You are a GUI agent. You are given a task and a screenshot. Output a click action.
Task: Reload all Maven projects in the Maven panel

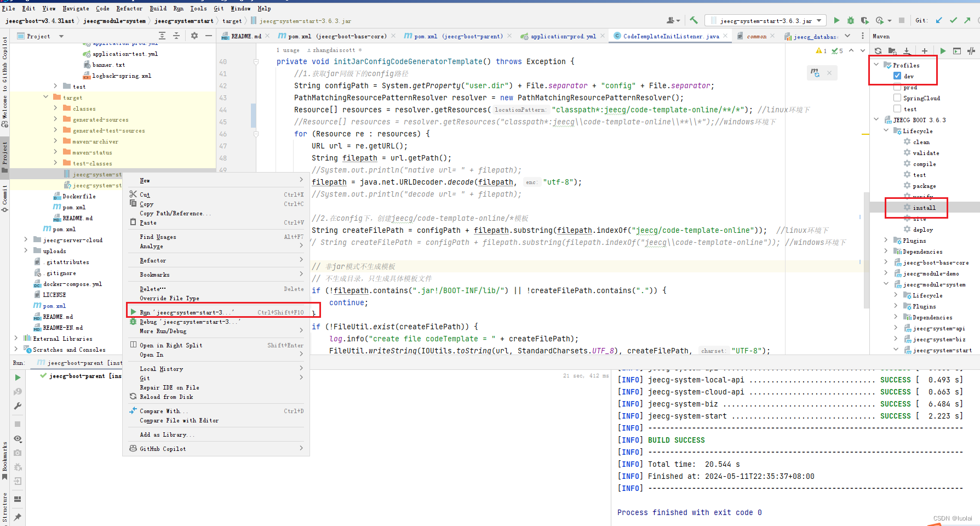click(879, 51)
